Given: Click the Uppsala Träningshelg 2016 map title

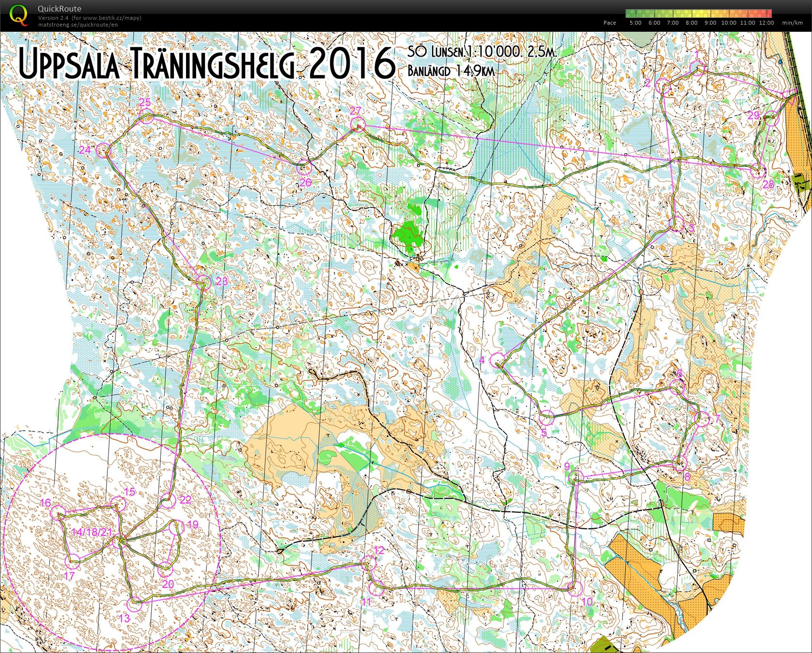Looking at the screenshot, I should point(207,63).
